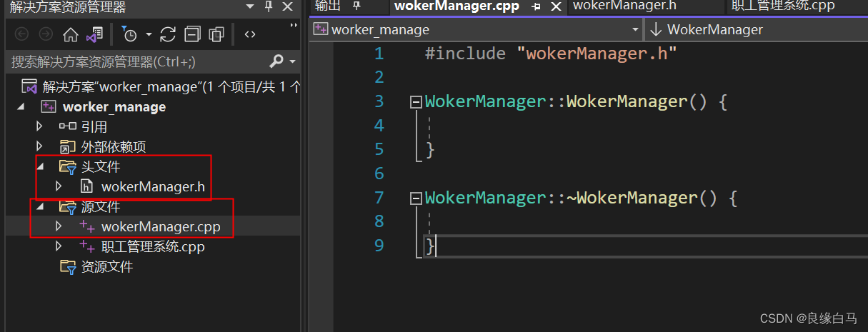Open the Solution Explorer window options dropdown
Viewport: 868px width, 332px height.
[x=249, y=7]
